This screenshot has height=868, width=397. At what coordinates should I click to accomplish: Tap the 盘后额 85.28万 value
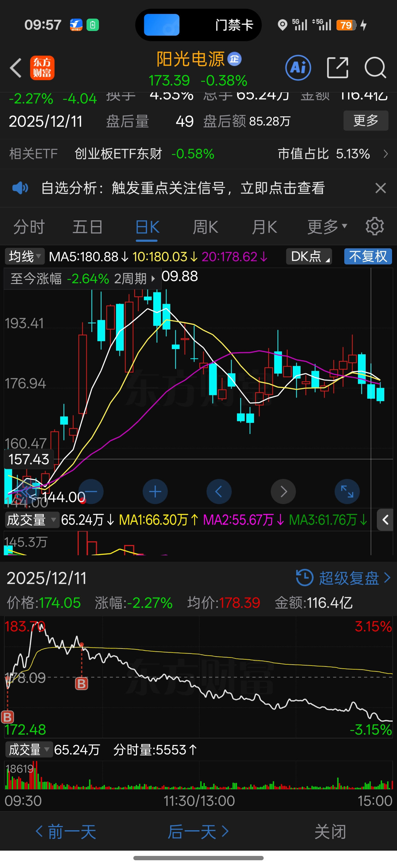[x=247, y=121]
